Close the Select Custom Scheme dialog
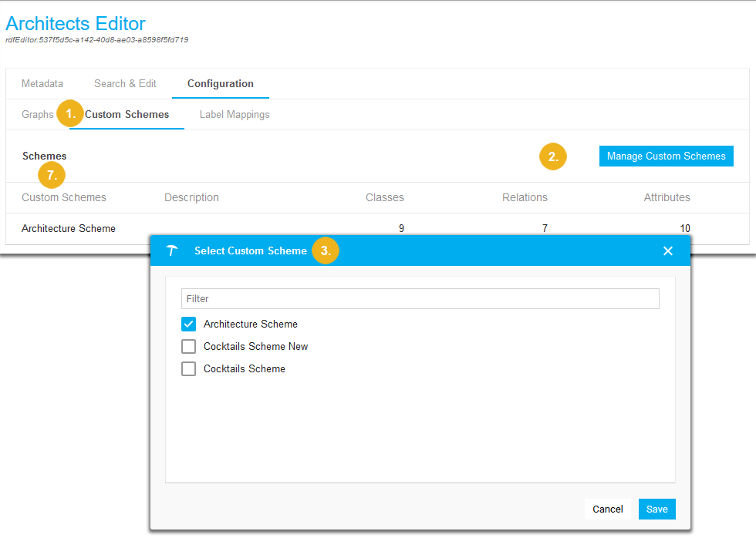Image resolution: width=756 pixels, height=538 pixels. tap(668, 251)
